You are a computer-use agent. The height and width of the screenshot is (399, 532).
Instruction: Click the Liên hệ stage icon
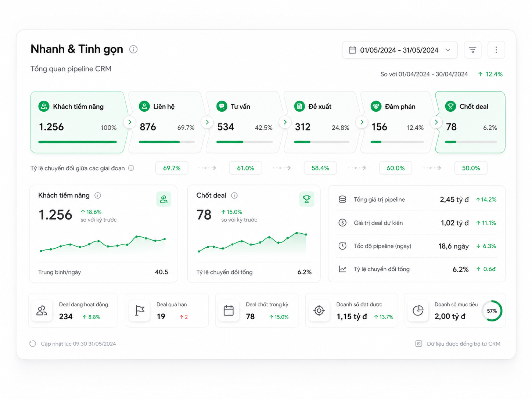click(x=144, y=107)
